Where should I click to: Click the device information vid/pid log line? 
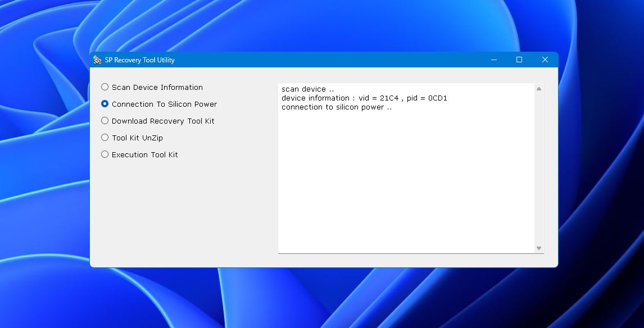click(364, 98)
